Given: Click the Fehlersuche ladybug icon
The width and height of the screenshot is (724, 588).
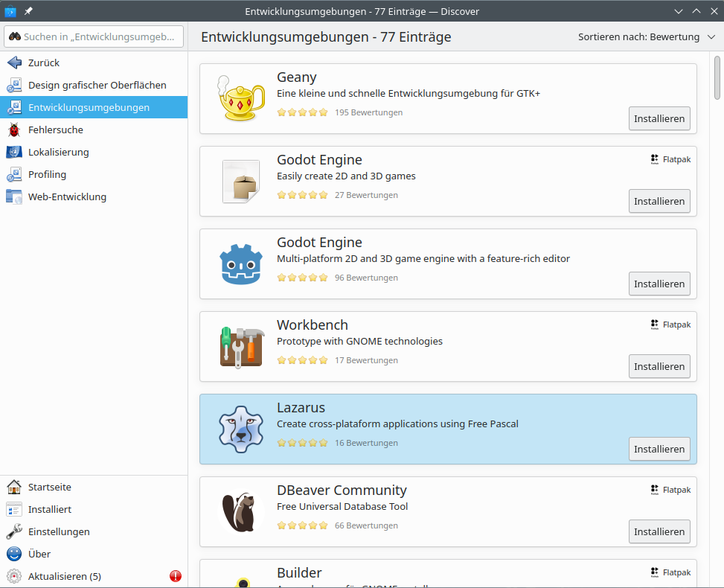Looking at the screenshot, I should (14, 130).
